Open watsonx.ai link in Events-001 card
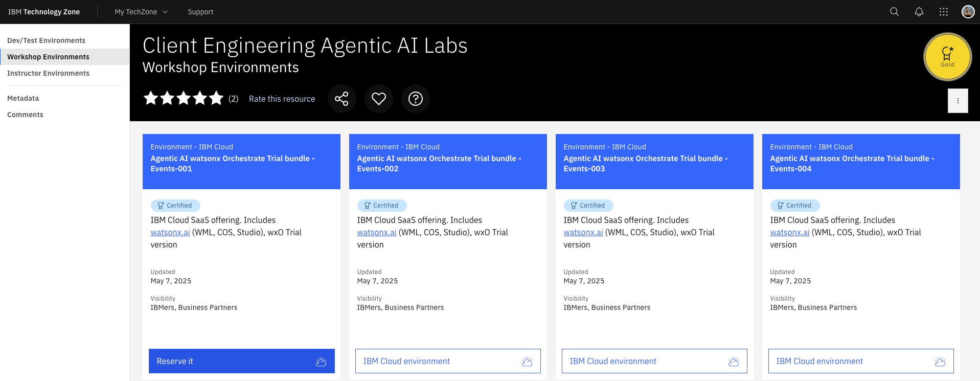980x381 pixels. click(x=170, y=232)
